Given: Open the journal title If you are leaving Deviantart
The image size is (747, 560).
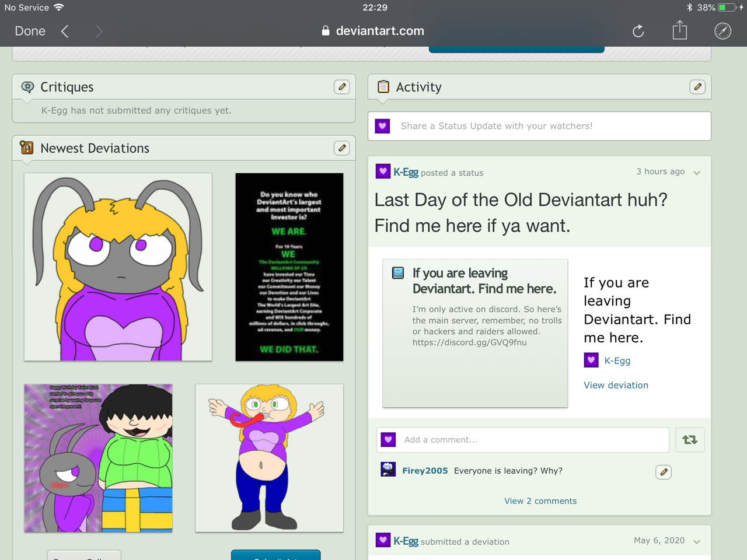Looking at the screenshot, I should 484,281.
